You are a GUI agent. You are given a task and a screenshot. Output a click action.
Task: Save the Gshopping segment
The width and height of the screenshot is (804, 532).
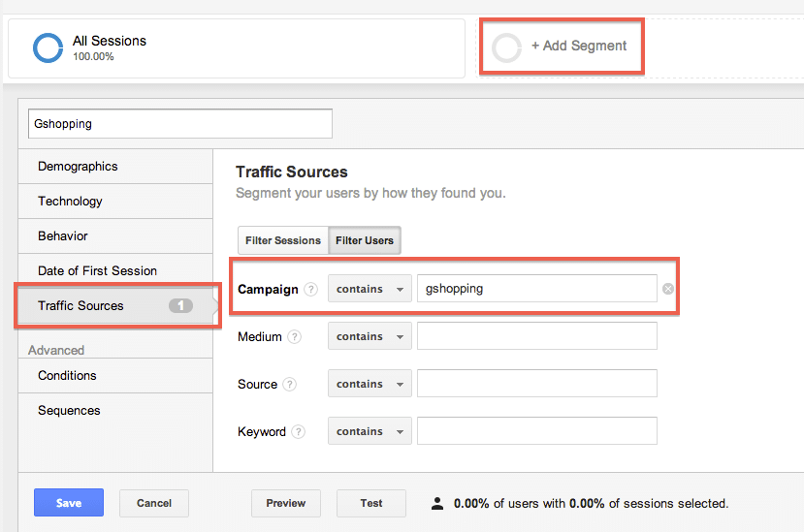coord(69,503)
